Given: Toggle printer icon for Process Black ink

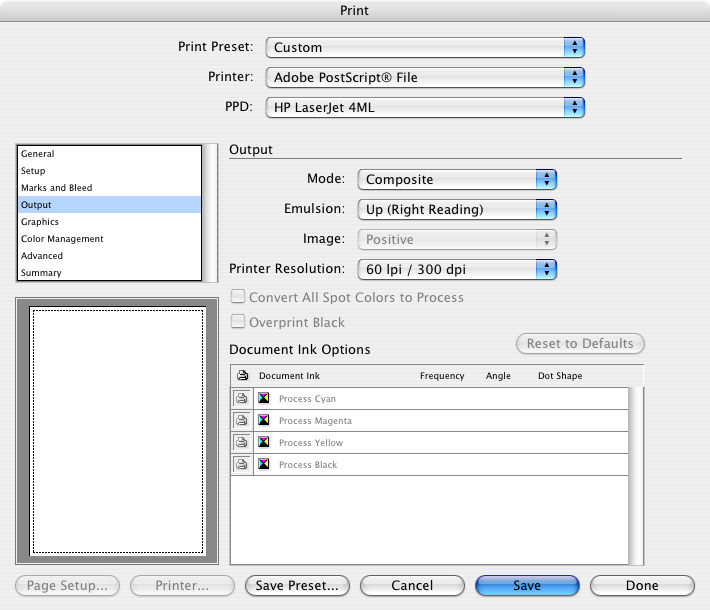Looking at the screenshot, I should [242, 465].
